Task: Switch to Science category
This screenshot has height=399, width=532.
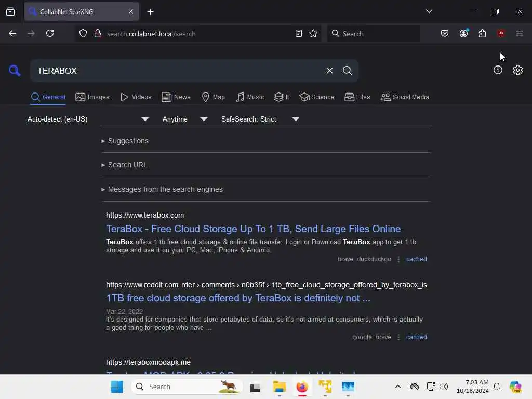Action: click(316, 97)
